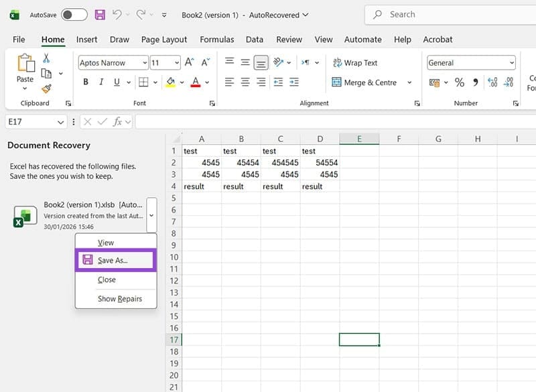Click the Increase Indent toggle

(293, 82)
